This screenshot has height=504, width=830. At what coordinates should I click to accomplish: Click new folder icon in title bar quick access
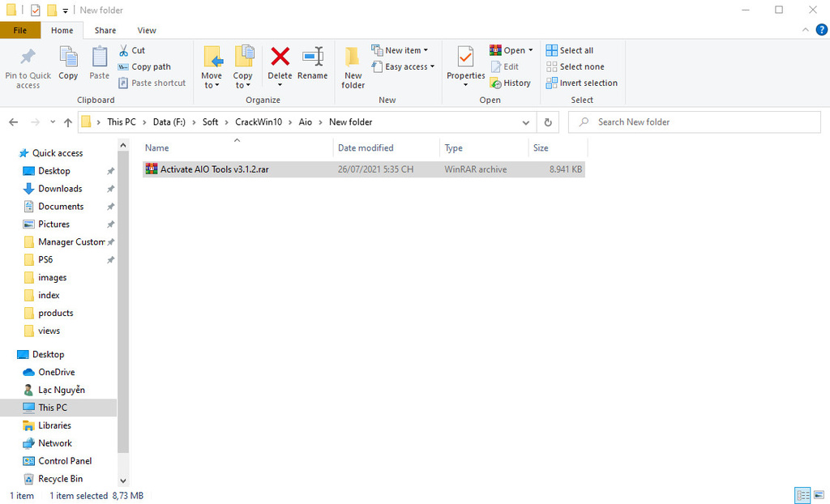click(x=51, y=10)
